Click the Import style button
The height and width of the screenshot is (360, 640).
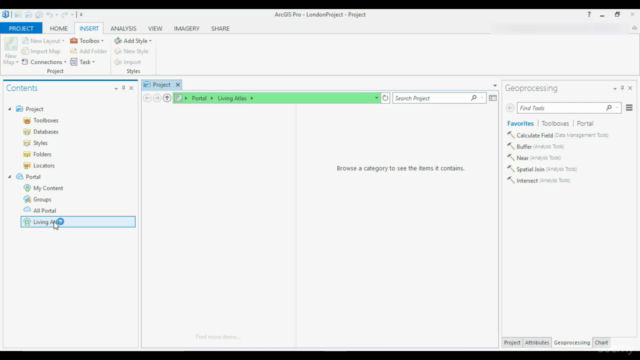[128, 62]
